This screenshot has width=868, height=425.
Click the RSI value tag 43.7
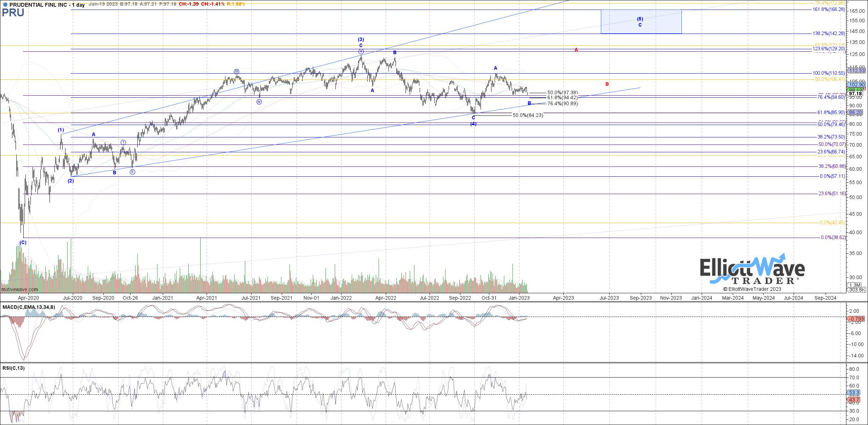pos(853,400)
